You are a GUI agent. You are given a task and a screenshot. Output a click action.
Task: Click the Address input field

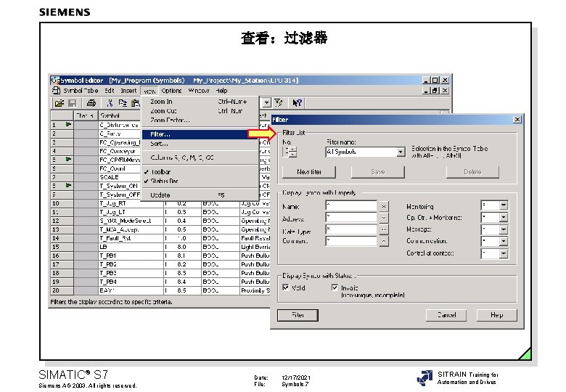pos(351,218)
